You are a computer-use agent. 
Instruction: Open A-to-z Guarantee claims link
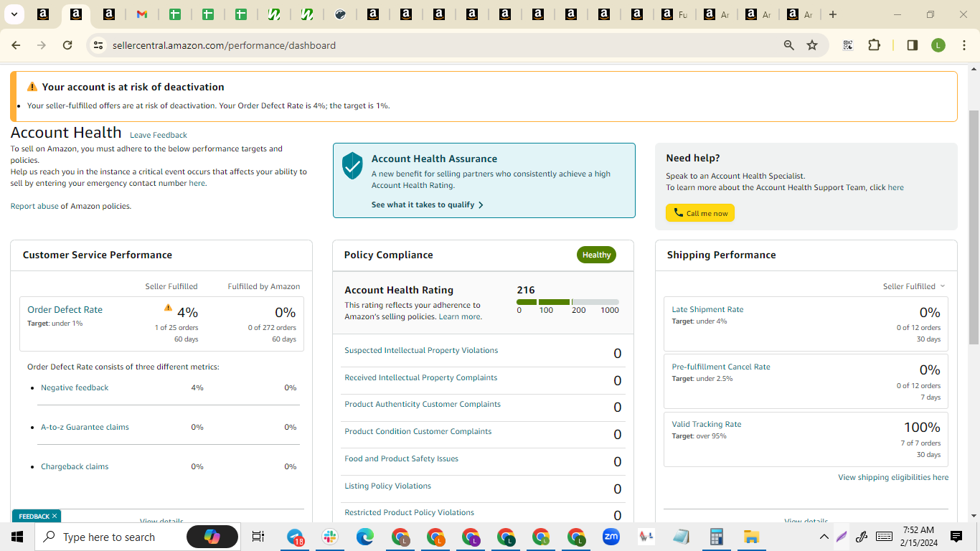tap(85, 427)
